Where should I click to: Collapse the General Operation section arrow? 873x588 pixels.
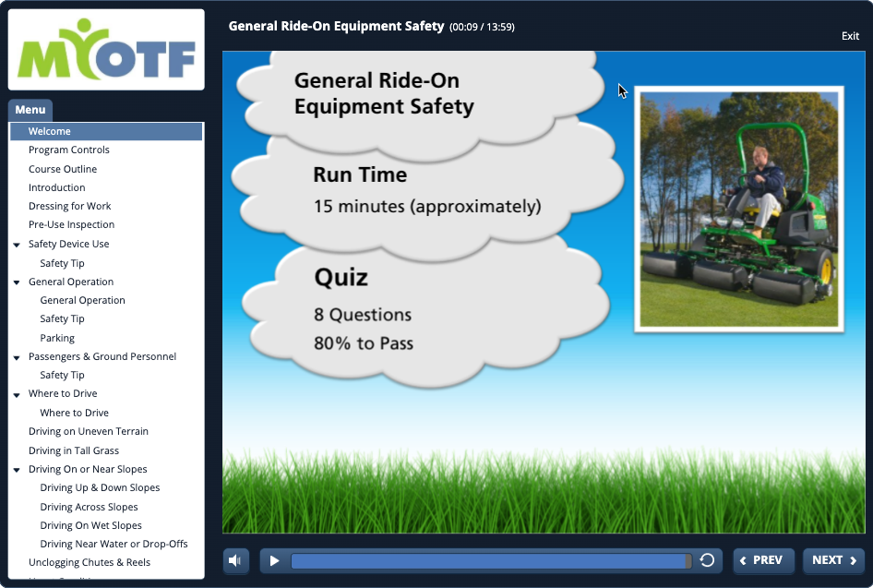coord(17,282)
